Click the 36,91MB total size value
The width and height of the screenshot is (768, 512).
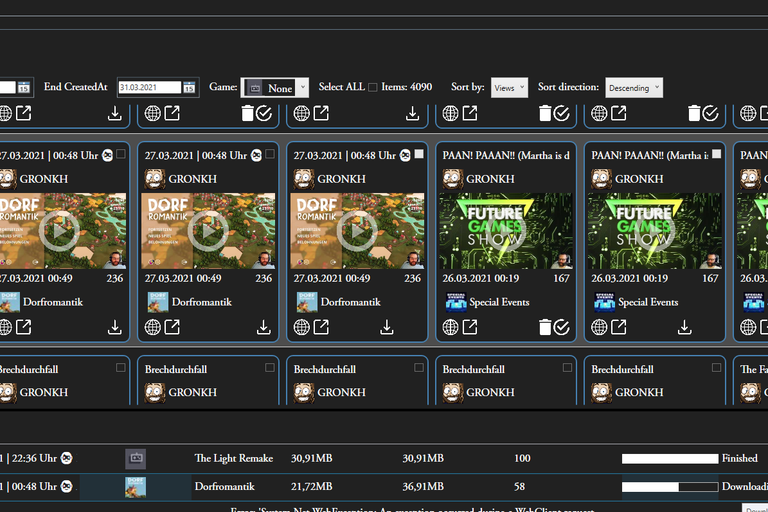coord(423,487)
